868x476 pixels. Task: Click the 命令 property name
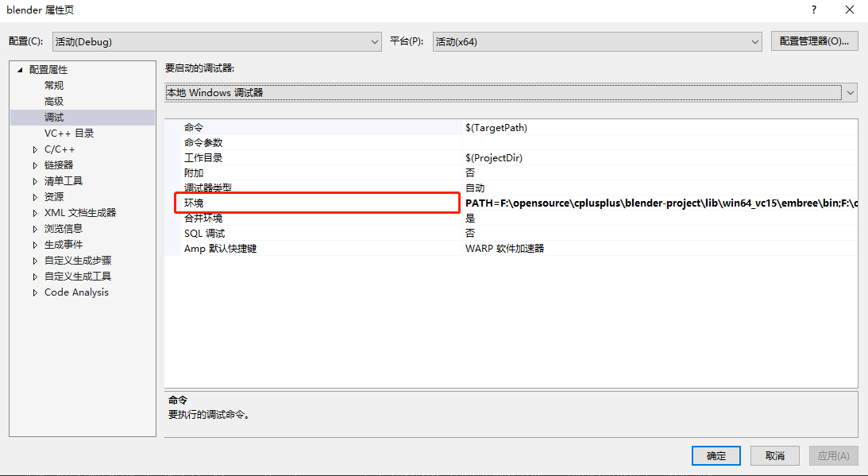193,127
